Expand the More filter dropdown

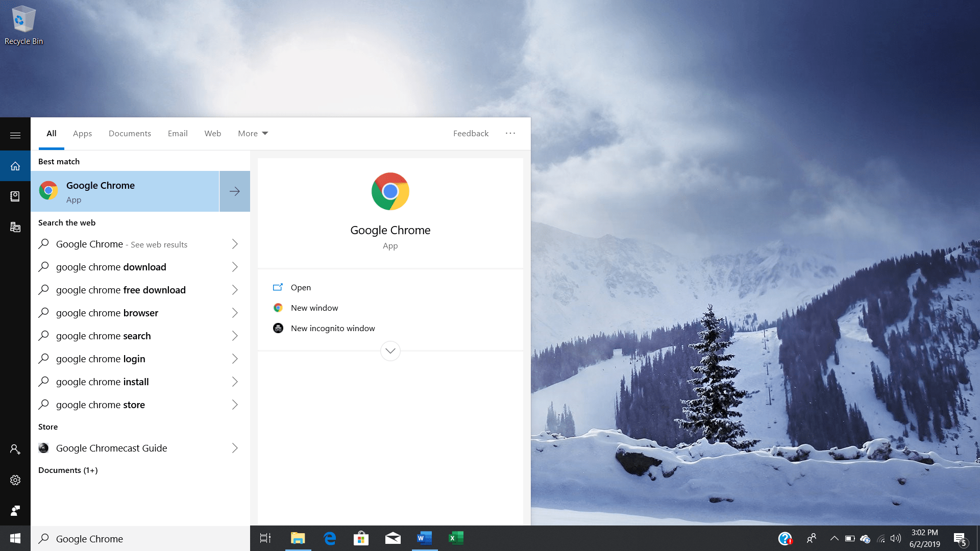coord(253,134)
